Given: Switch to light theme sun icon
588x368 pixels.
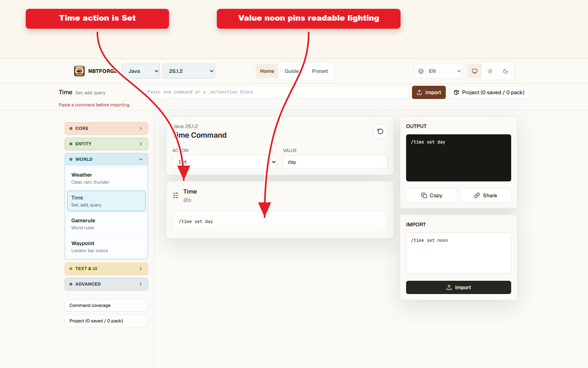Looking at the screenshot, I should coord(490,71).
